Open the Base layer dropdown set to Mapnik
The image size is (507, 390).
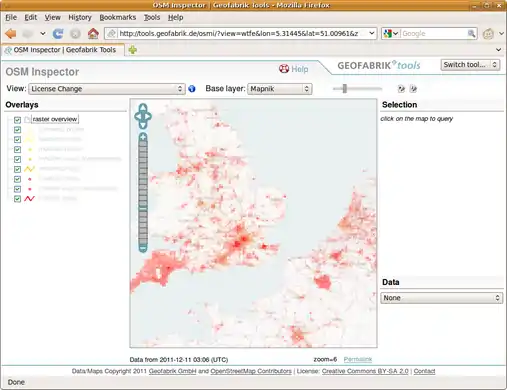point(280,89)
